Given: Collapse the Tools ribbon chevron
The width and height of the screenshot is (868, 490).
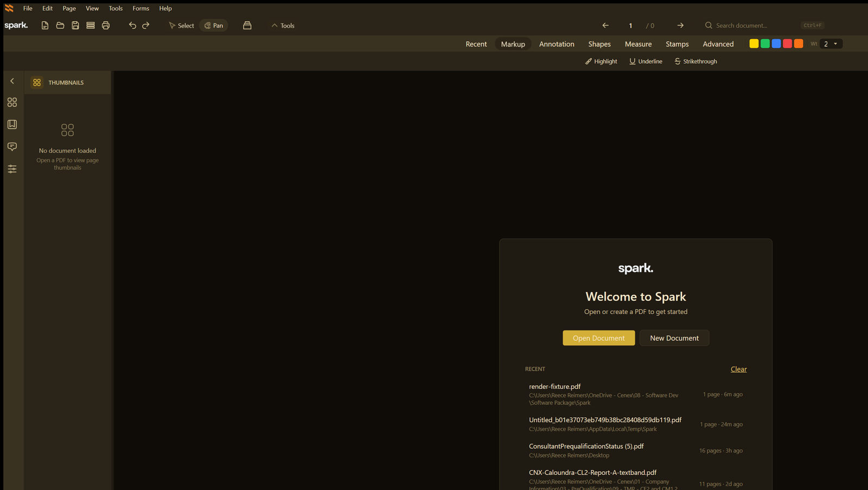Looking at the screenshot, I should click(x=283, y=26).
